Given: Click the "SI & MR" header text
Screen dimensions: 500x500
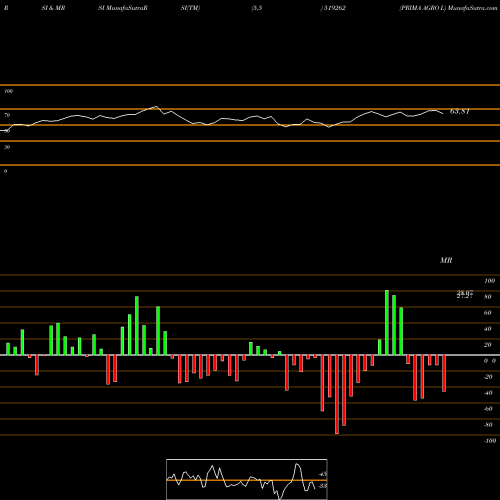Looking at the screenshot, I should click(x=53, y=8).
